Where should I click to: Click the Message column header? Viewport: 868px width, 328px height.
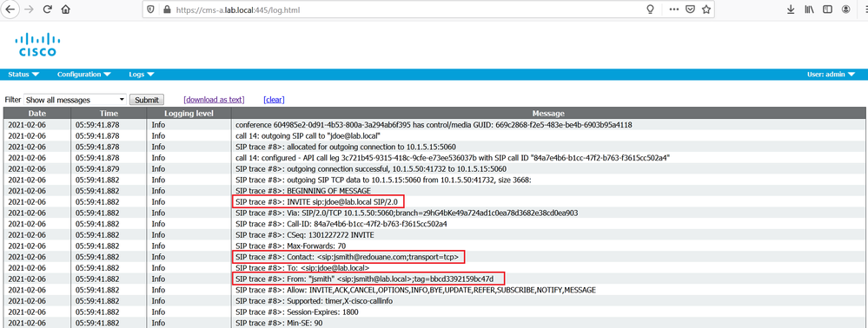(x=548, y=114)
